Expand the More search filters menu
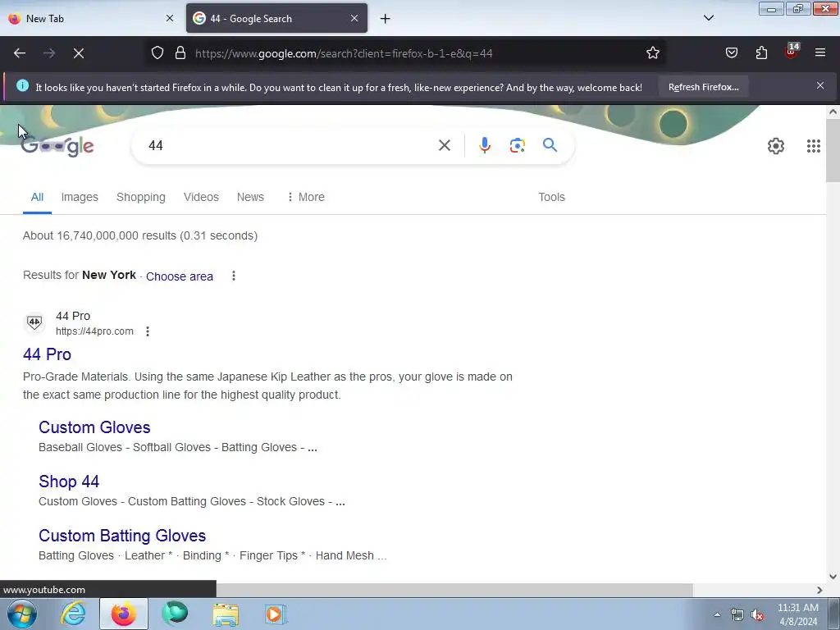 tap(305, 197)
